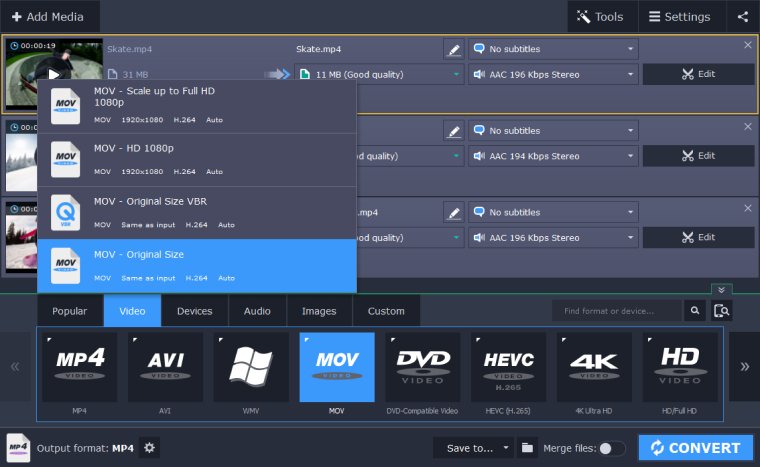The height and width of the screenshot is (467, 760).
Task: Click the 31 MB source file size
Action: [135, 74]
